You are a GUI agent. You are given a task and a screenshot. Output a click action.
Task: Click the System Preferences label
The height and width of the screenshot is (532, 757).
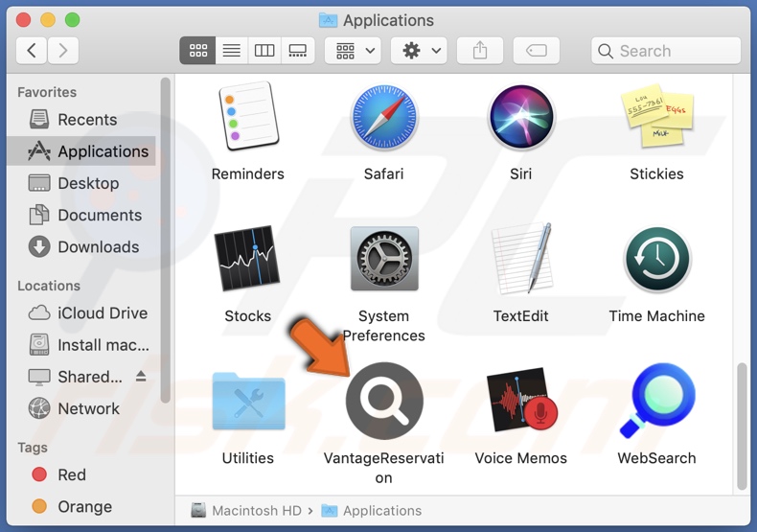tap(384, 326)
